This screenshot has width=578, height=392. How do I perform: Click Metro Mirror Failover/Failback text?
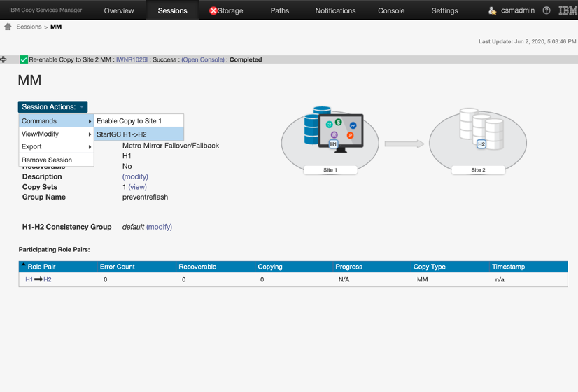coord(171,146)
